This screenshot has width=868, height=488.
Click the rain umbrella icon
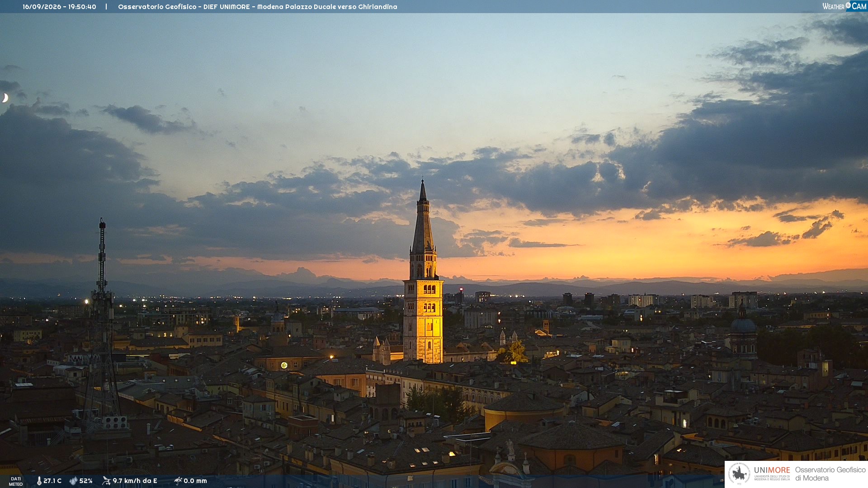[178, 481]
